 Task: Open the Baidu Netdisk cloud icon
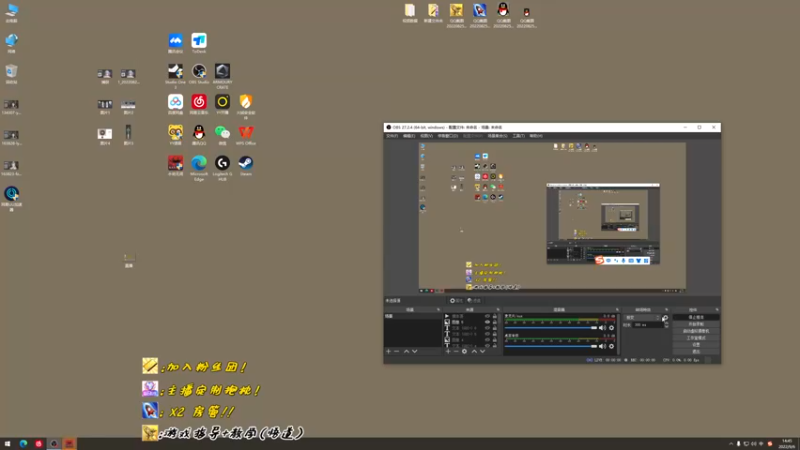click(175, 104)
